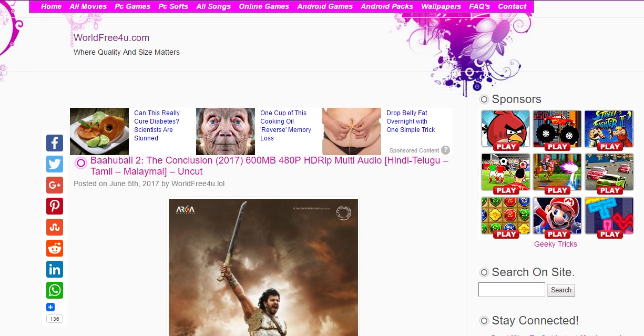Open the Home menu item
Viewport: 644px width, 336px height.
pos(51,6)
